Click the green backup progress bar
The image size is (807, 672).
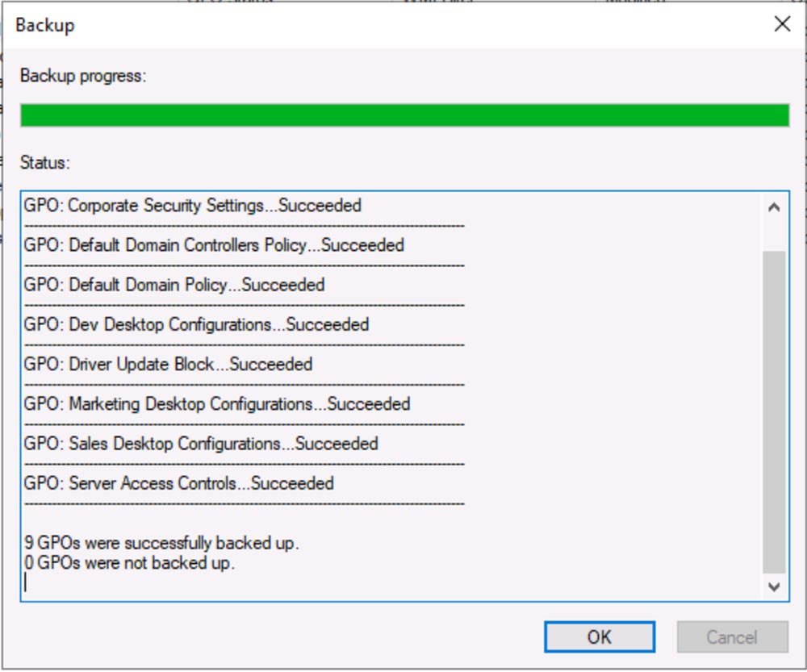pyautogui.click(x=403, y=114)
